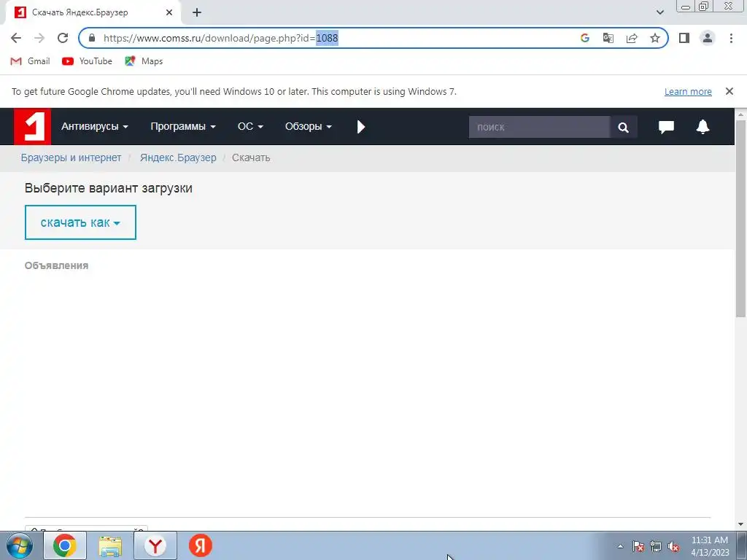Click the Learn more link
Viewport: 747px width, 560px height.
(688, 91)
